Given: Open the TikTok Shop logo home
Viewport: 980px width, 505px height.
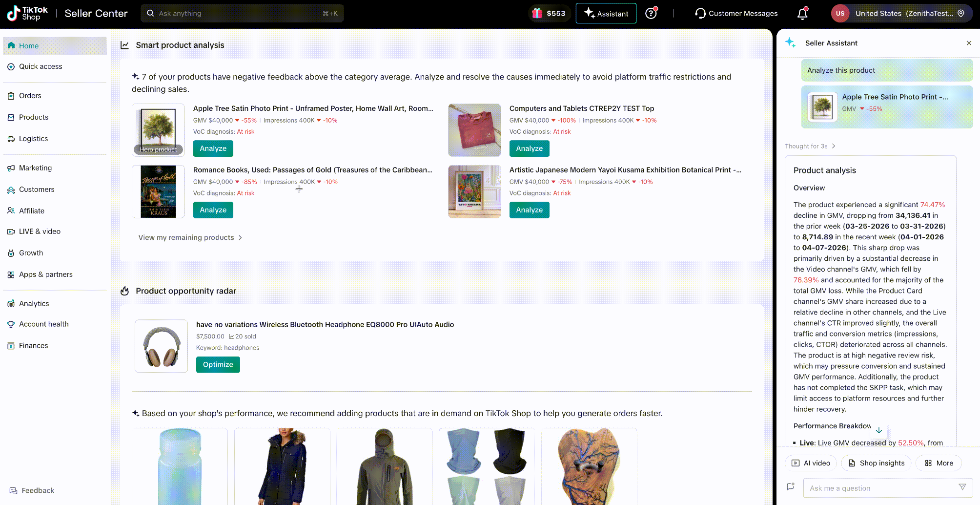Looking at the screenshot, I should coord(27,13).
